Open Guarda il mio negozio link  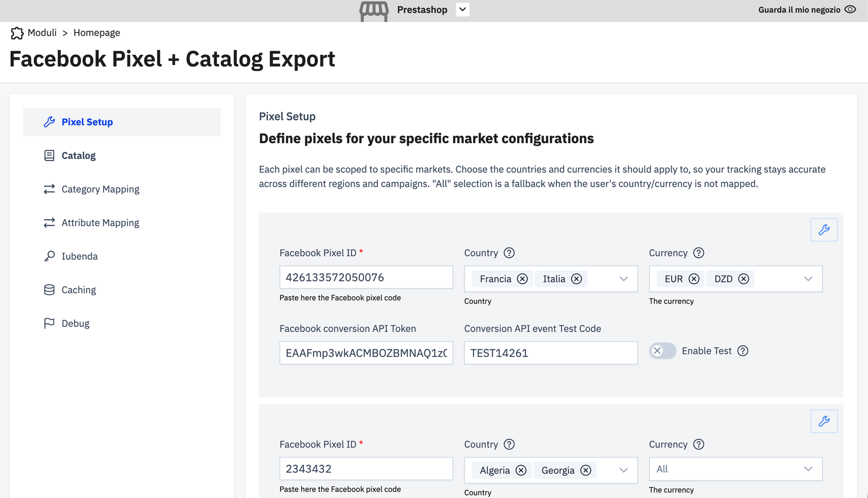[x=799, y=10]
